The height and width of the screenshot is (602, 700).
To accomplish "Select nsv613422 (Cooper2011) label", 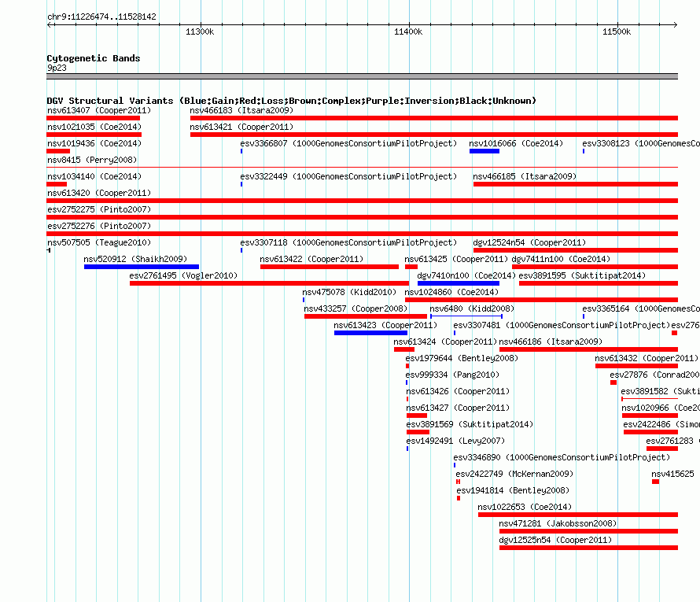I will [311, 259].
